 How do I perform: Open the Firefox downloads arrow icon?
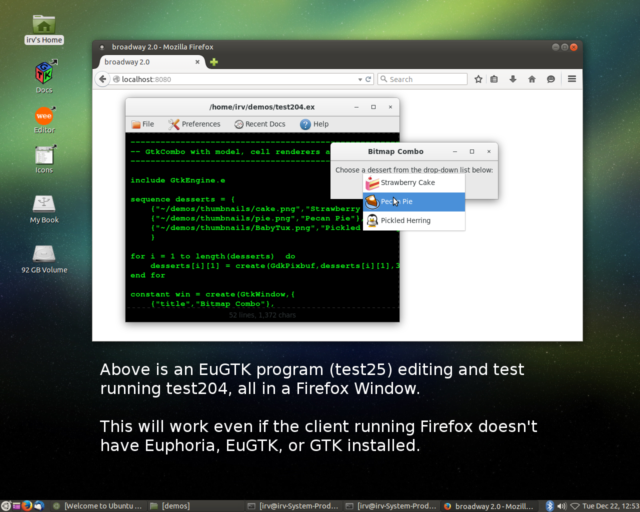coord(513,79)
